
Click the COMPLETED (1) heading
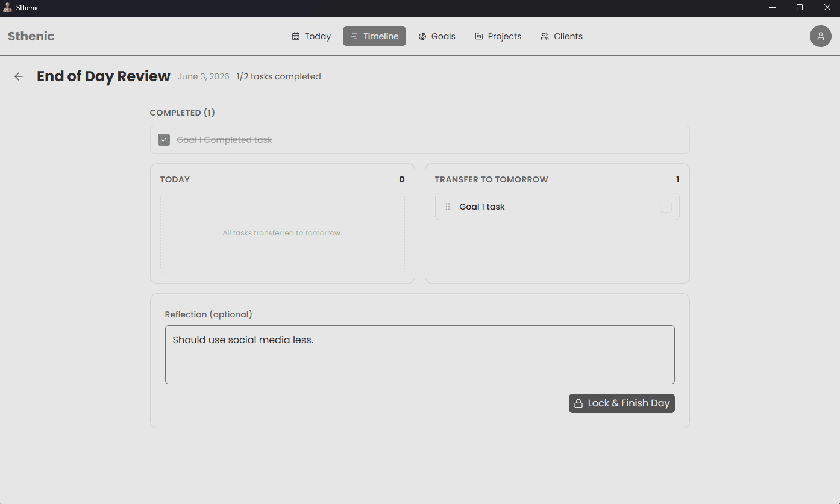click(183, 113)
